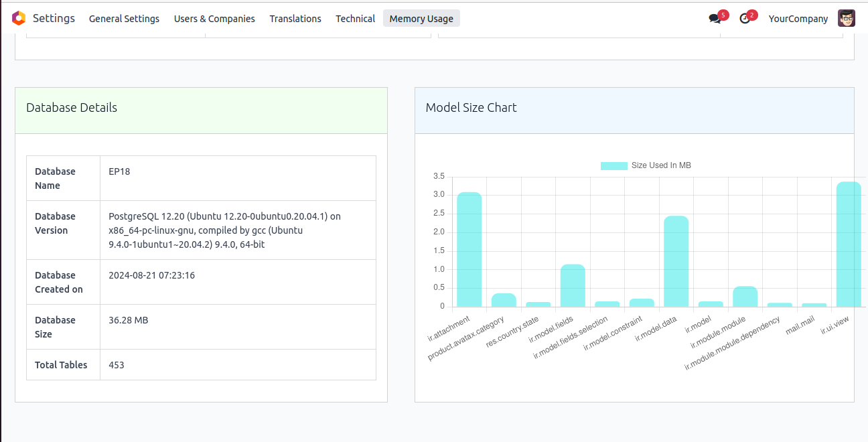The width and height of the screenshot is (868, 442).
Task: Click the cyan legend color box
Action: pos(613,165)
